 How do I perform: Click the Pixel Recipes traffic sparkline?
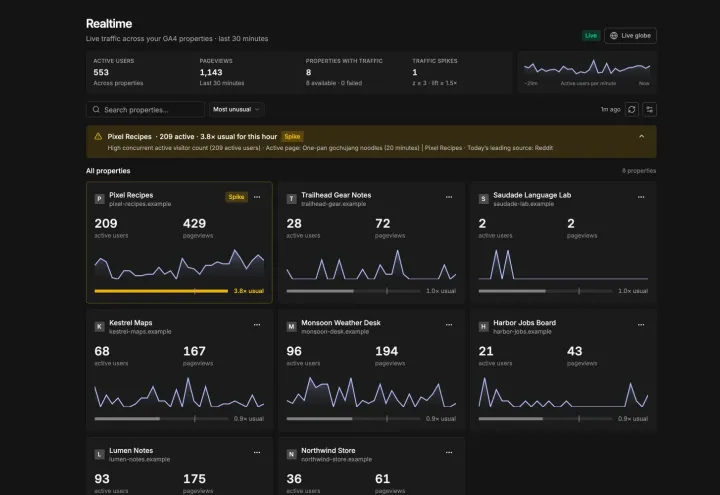(179, 264)
